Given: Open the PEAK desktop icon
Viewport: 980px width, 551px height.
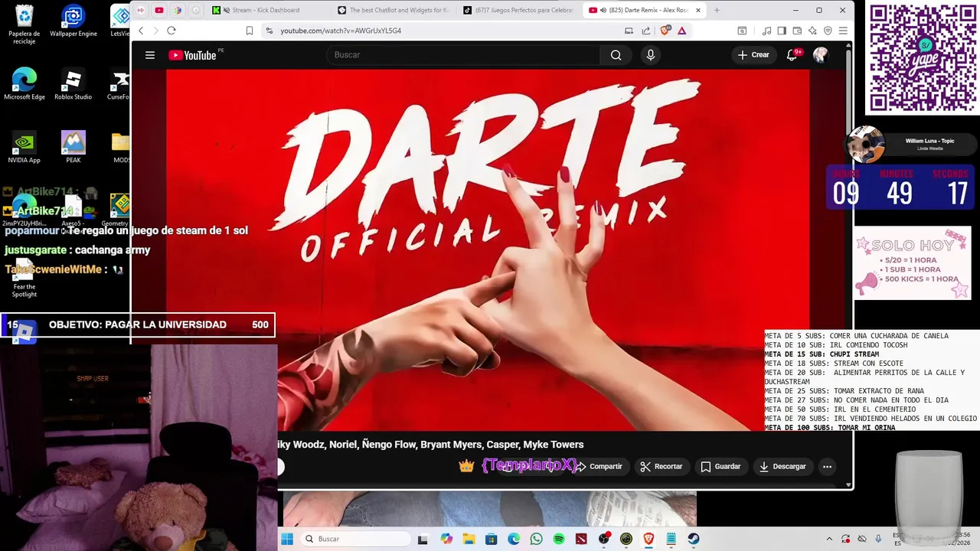Looking at the screenshot, I should tap(73, 148).
